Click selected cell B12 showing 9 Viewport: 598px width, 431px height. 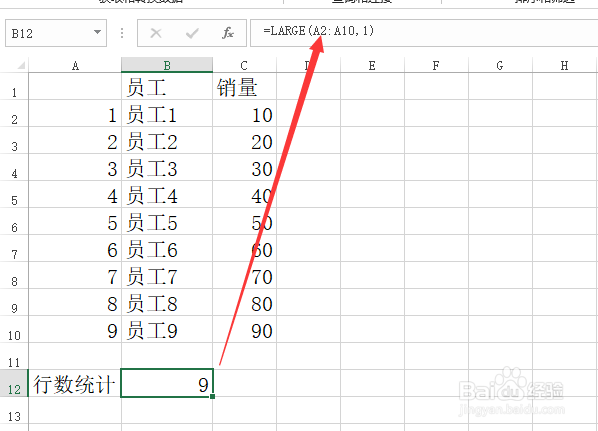(167, 383)
